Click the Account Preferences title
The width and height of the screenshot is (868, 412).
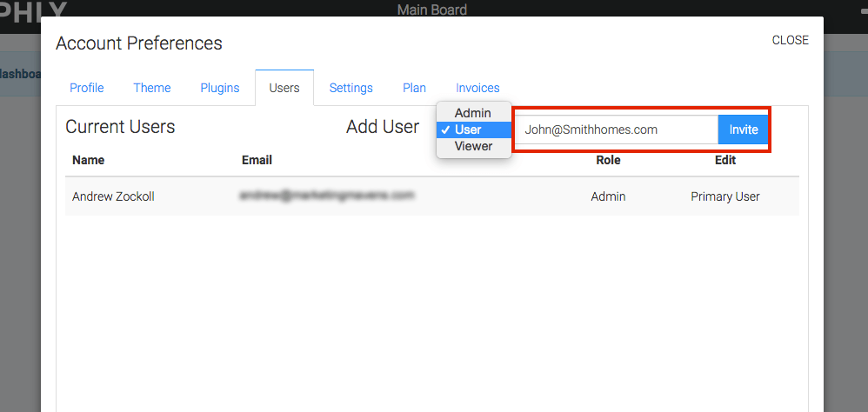(139, 43)
